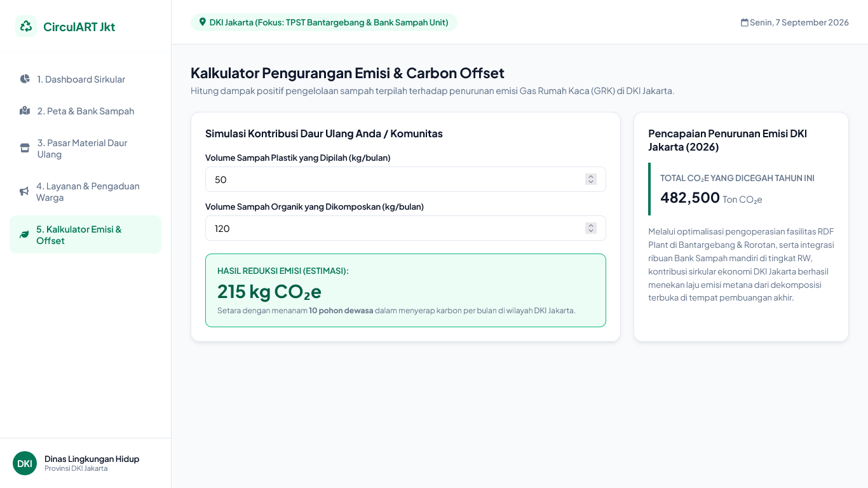
Task: Click the DKI Jakarta location filter badge
Action: (x=324, y=22)
